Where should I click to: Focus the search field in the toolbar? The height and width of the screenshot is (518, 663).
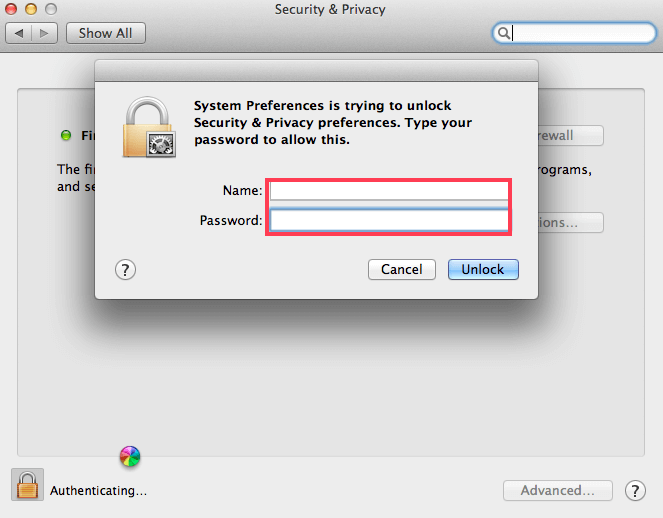point(580,33)
